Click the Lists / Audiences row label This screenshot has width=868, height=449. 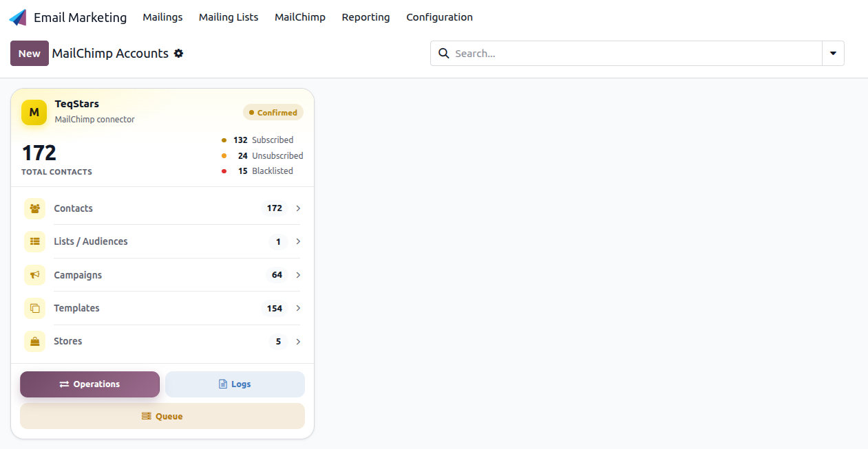[91, 241]
